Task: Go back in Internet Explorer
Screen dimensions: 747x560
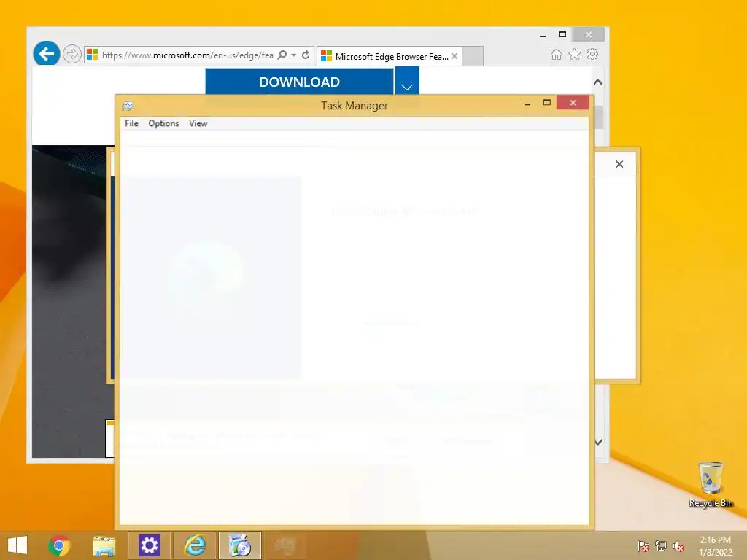Action: point(46,54)
